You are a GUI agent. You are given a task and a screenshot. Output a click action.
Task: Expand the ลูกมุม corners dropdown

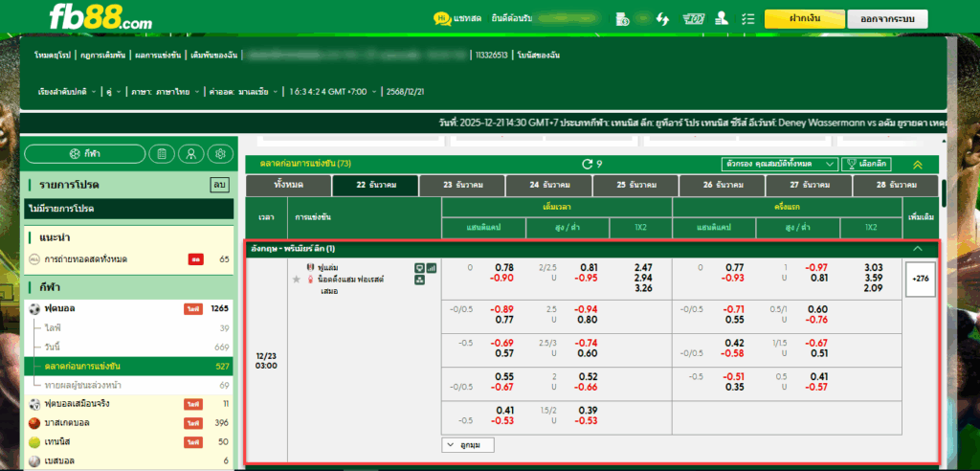[x=468, y=445]
